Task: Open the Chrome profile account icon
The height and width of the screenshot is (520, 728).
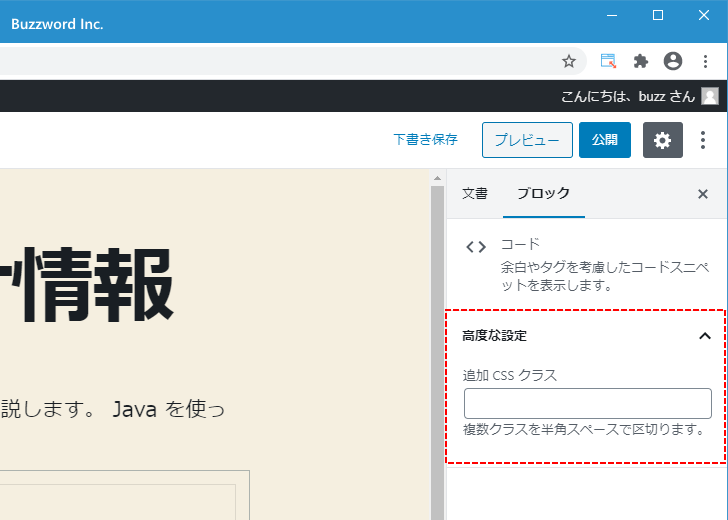Action: [673, 61]
